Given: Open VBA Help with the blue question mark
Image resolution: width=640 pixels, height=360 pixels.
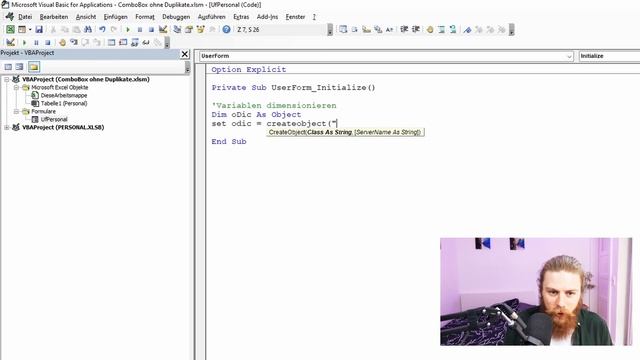Looking at the screenshot, I should [x=227, y=29].
